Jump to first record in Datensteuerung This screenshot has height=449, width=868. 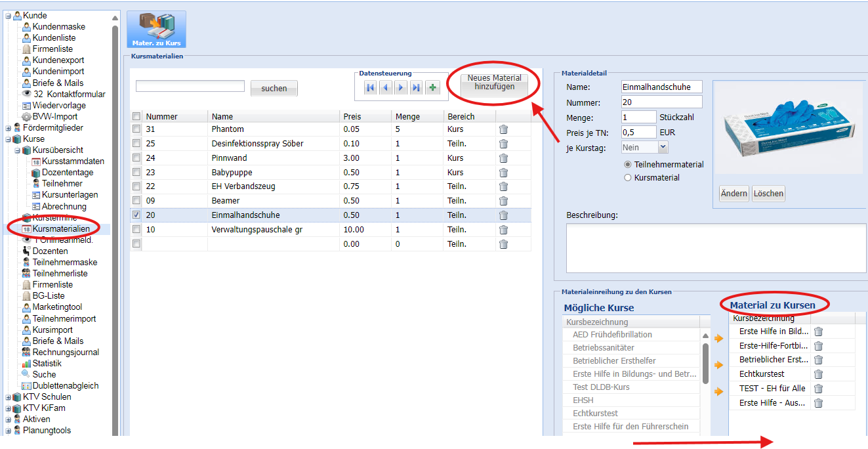tap(371, 87)
